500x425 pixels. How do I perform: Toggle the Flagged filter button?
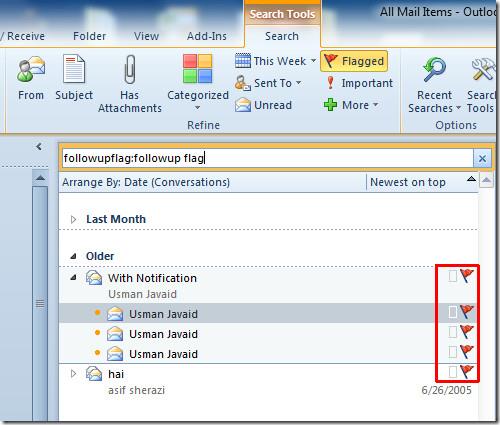[x=354, y=61]
